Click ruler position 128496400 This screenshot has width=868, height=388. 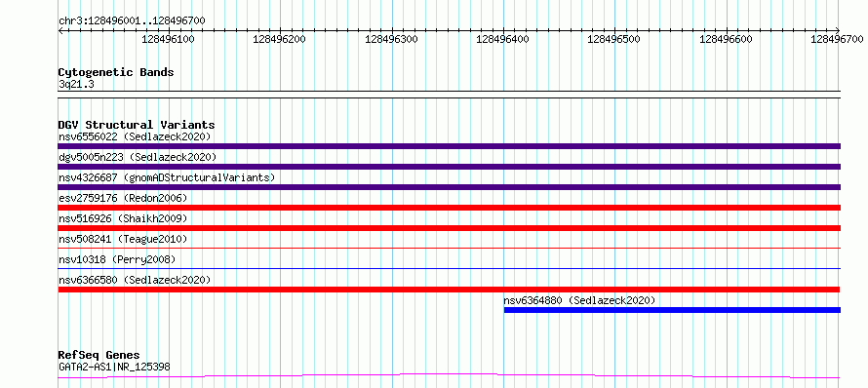(x=502, y=39)
